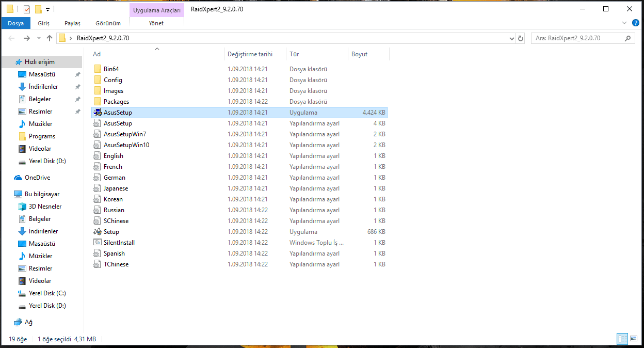Click the address path chevron before RaidXpert2
644x348 pixels.
point(70,38)
